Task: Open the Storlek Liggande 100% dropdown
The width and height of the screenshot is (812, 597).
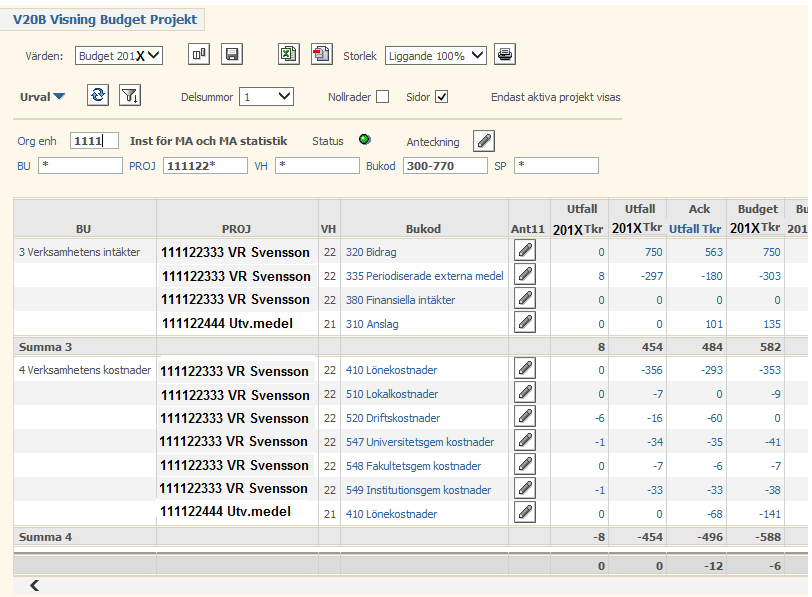Action: click(436, 55)
